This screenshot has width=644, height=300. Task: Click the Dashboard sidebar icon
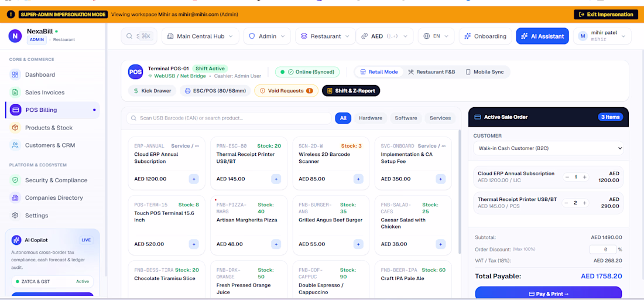pos(15,75)
